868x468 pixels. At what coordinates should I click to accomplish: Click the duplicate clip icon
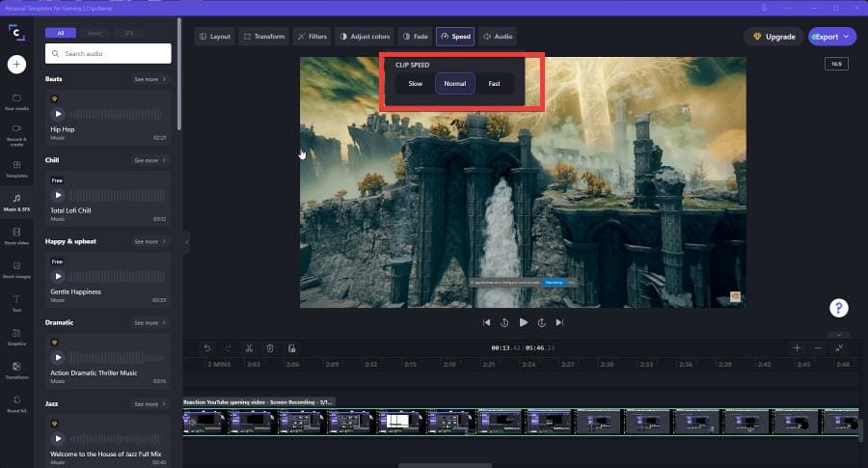click(291, 347)
